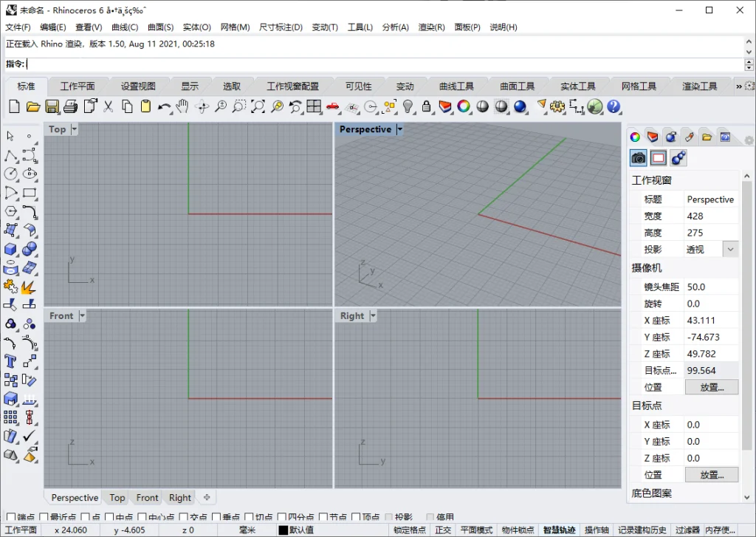The width and height of the screenshot is (756, 537).
Task: Toggle 正交 in the status bar
Action: [443, 530]
